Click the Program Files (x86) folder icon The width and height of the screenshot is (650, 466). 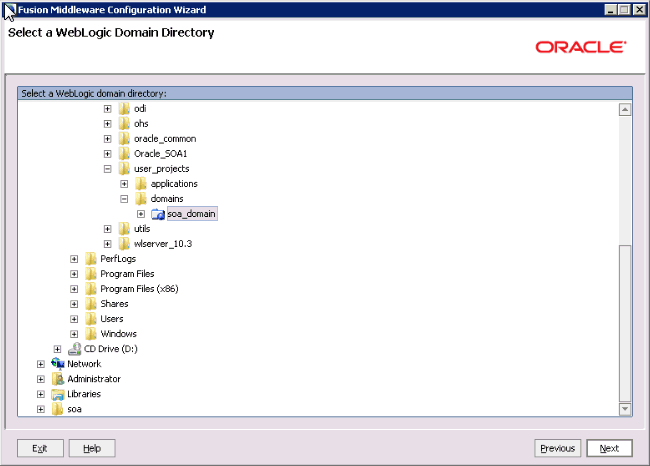91,289
